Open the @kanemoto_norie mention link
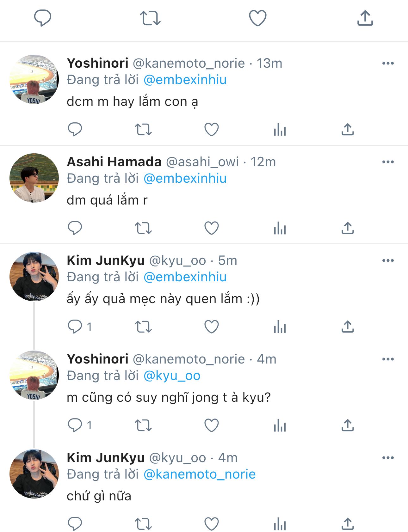 coord(200,474)
